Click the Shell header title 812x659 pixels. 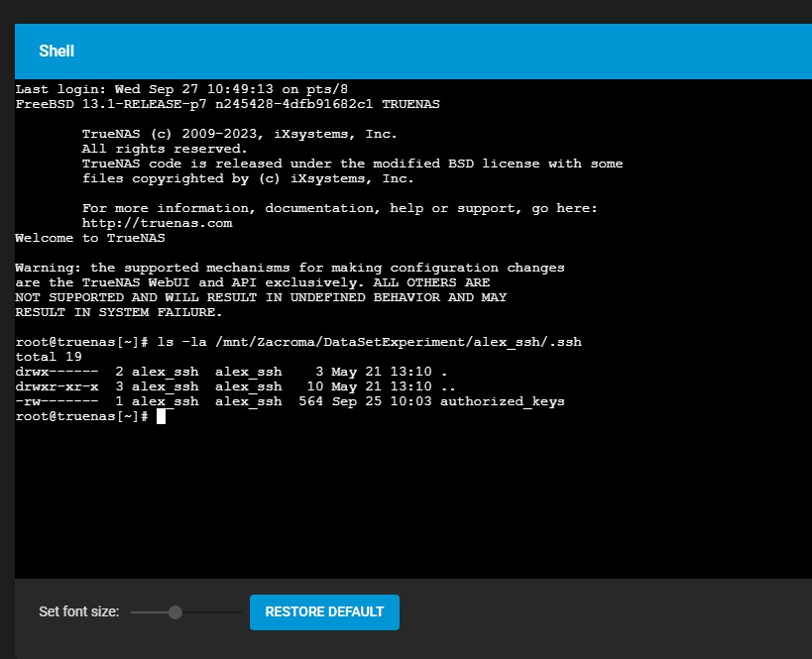(57, 51)
